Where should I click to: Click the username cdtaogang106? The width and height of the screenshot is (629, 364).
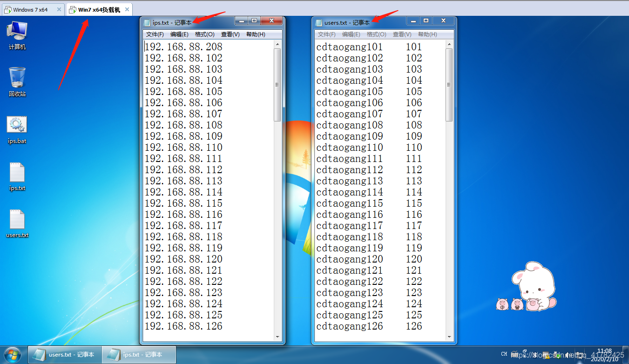click(350, 103)
